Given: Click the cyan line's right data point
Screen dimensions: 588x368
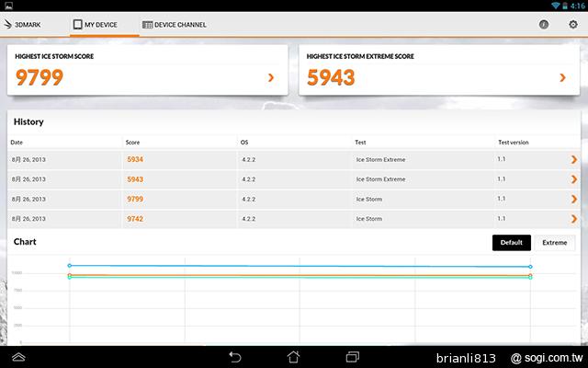Looking at the screenshot, I should tap(530, 278).
